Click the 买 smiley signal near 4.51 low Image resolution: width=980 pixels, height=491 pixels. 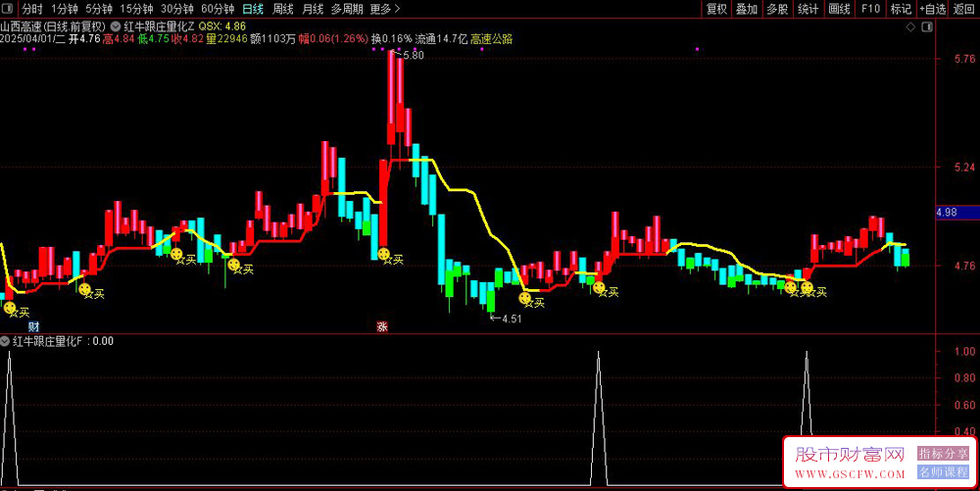pos(525,298)
